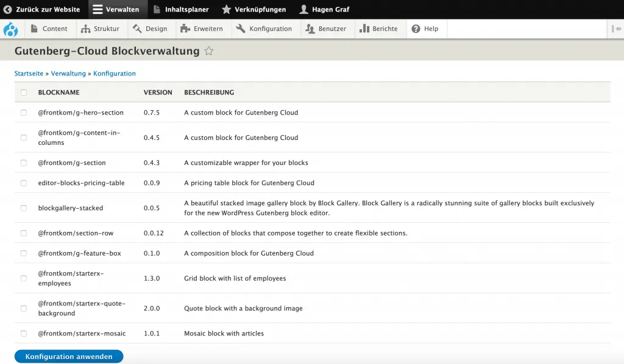Go to Startseite breadcrumb link
Screen dimensions: 624x364
pyautogui.click(x=29, y=74)
